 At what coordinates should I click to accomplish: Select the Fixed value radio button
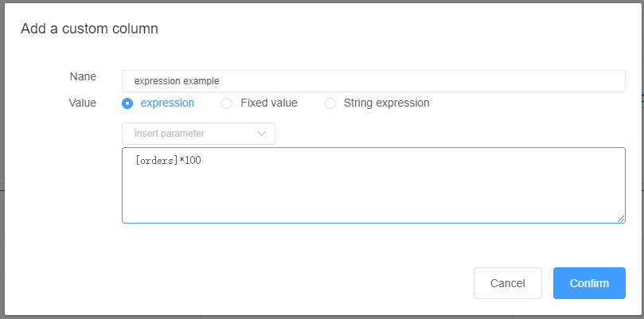(227, 103)
